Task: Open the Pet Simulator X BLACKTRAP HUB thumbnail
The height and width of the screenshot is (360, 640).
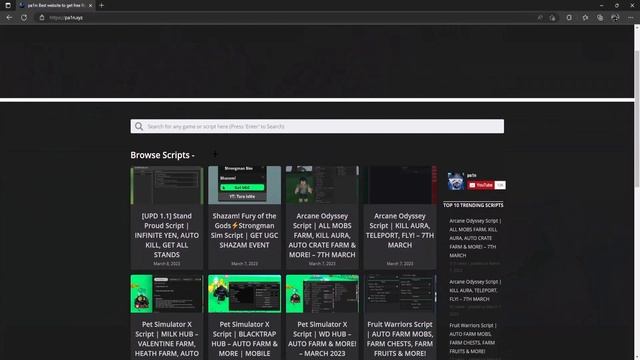Action: click(x=244, y=293)
